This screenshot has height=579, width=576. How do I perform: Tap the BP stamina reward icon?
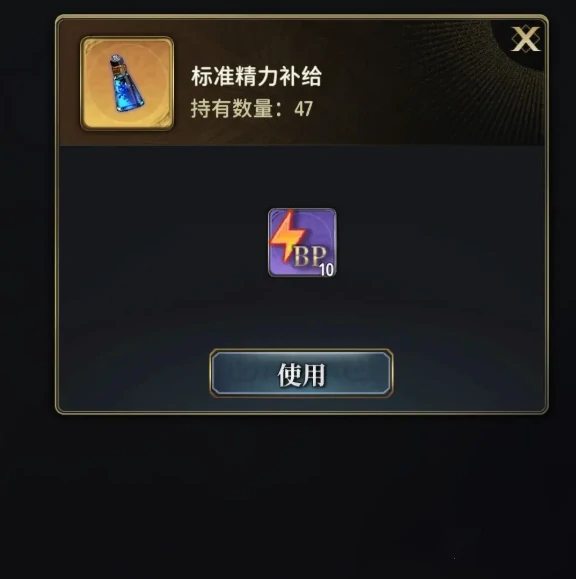pos(302,243)
